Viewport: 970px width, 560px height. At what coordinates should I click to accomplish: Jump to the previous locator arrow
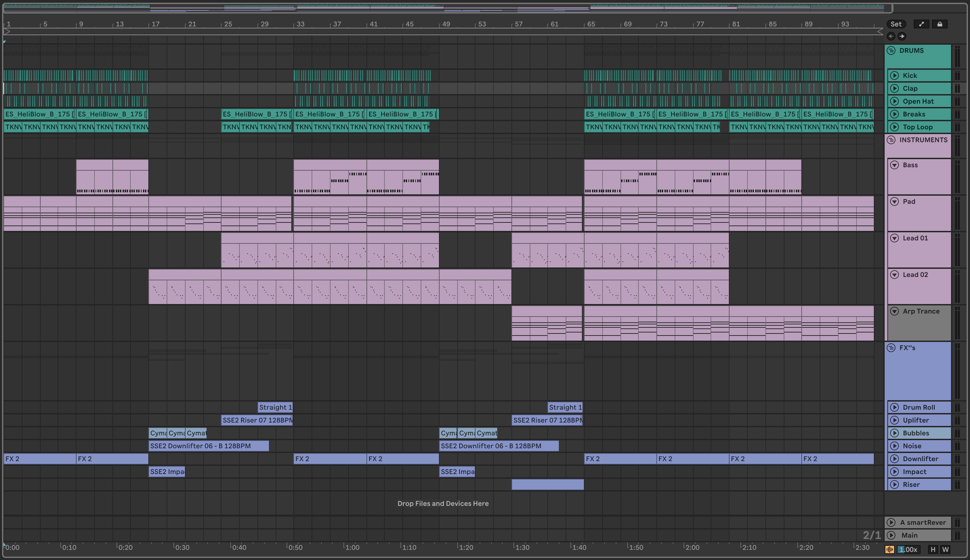tap(891, 36)
